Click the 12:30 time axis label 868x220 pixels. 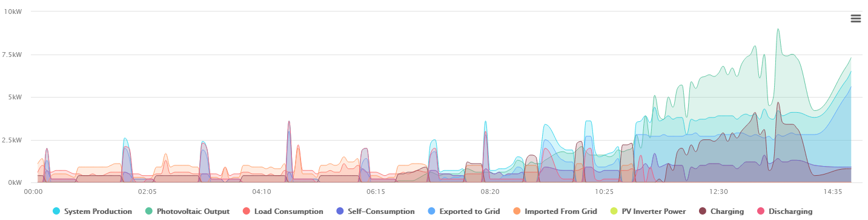718,192
